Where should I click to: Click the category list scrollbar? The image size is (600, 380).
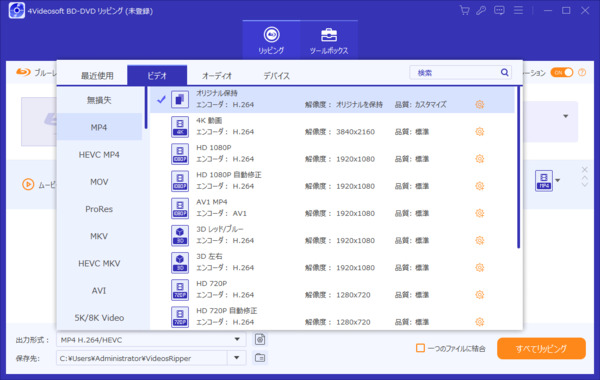pyautogui.click(x=146, y=108)
